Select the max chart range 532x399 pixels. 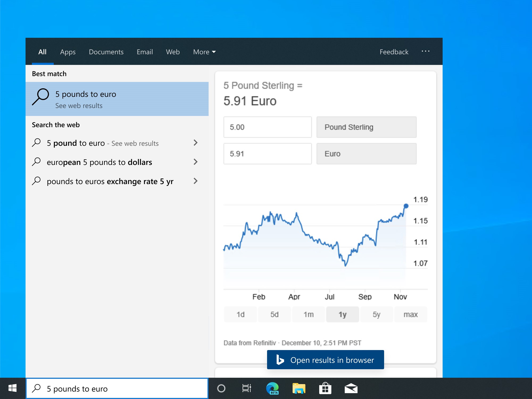tap(411, 314)
